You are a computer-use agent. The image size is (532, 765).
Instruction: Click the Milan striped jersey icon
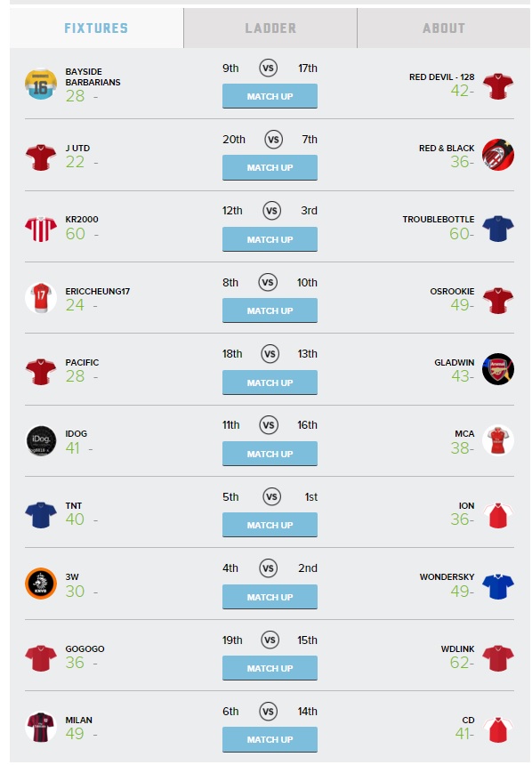[x=41, y=727]
